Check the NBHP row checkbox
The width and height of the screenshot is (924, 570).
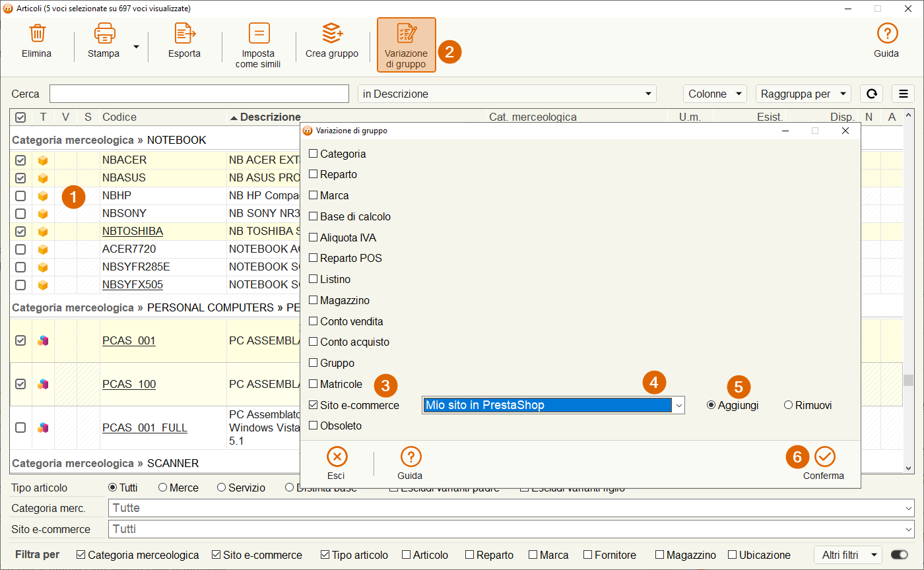point(20,196)
